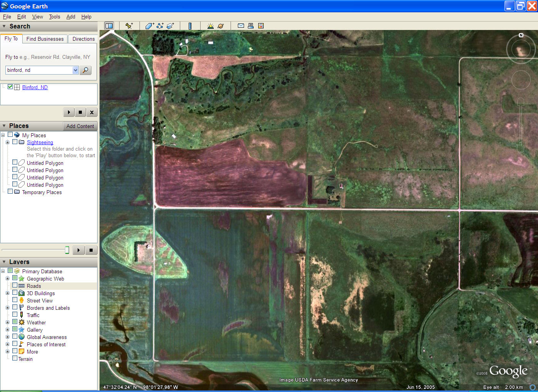538x392 pixels.
Task: Switch to Sky view with planet icon
Action: 221,26
